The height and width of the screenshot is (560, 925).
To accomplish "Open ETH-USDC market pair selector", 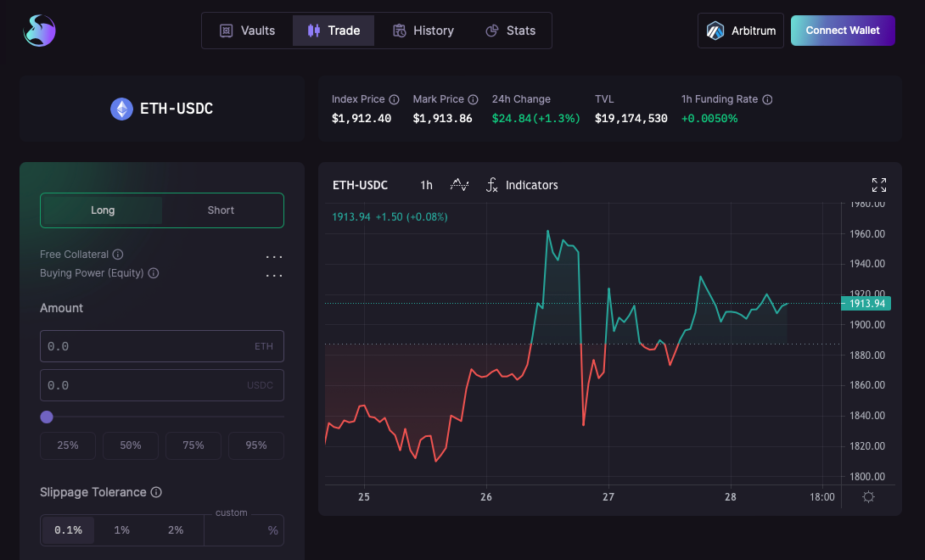I will (x=161, y=109).
